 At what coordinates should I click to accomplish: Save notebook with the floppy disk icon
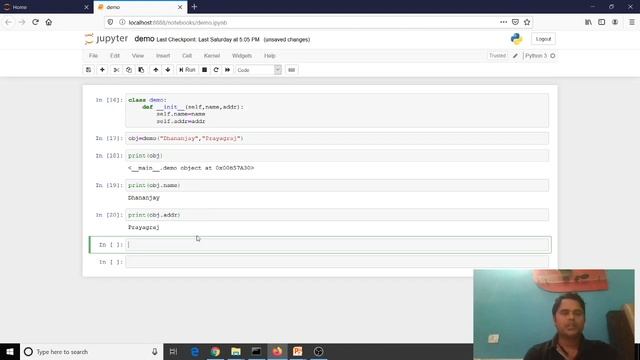88,70
